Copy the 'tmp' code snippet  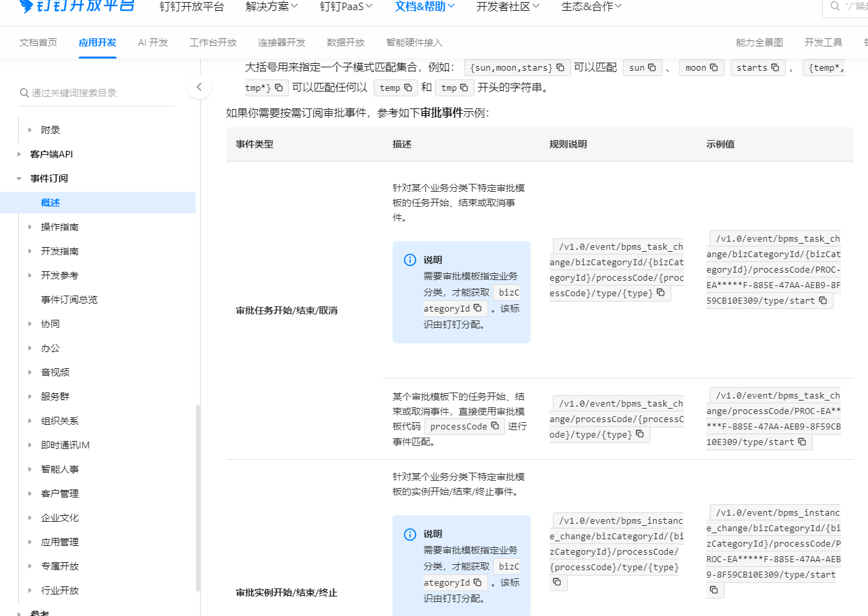pos(465,88)
